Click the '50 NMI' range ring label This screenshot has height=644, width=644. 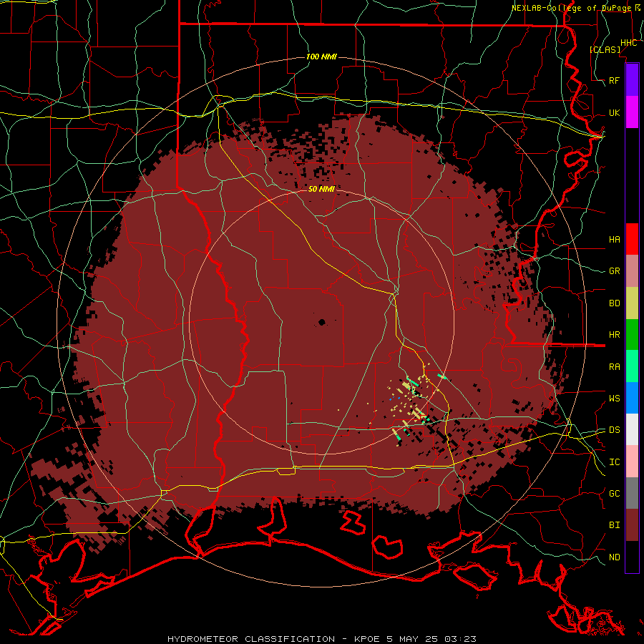pyautogui.click(x=321, y=189)
